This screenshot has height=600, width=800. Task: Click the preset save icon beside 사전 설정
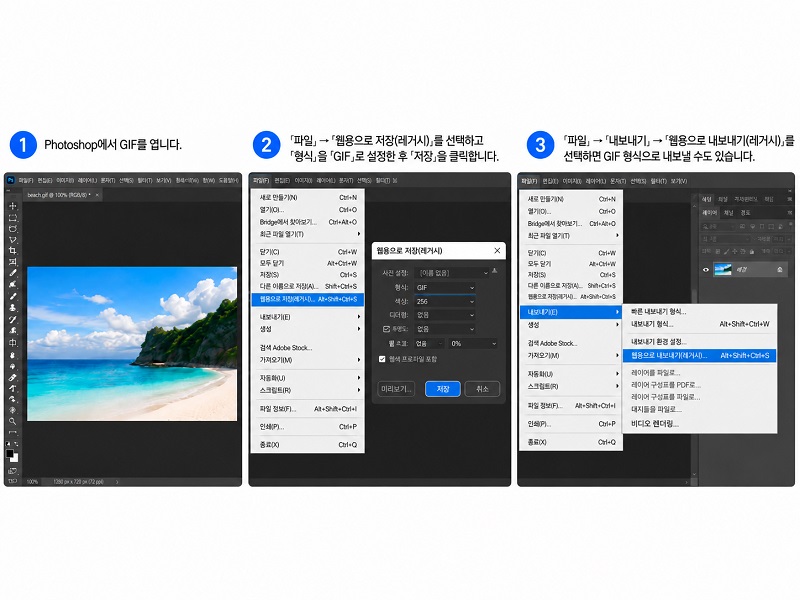point(494,271)
